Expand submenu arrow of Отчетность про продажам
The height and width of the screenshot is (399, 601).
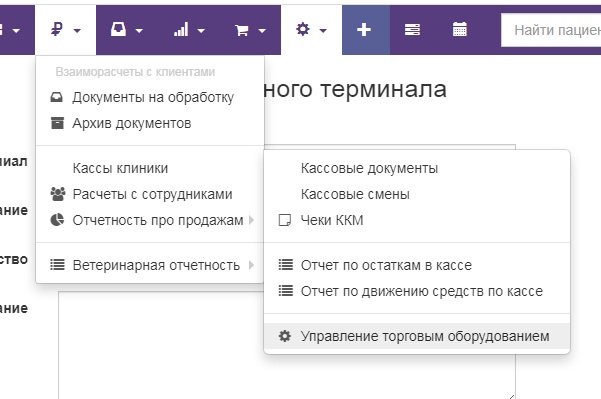[251, 220]
